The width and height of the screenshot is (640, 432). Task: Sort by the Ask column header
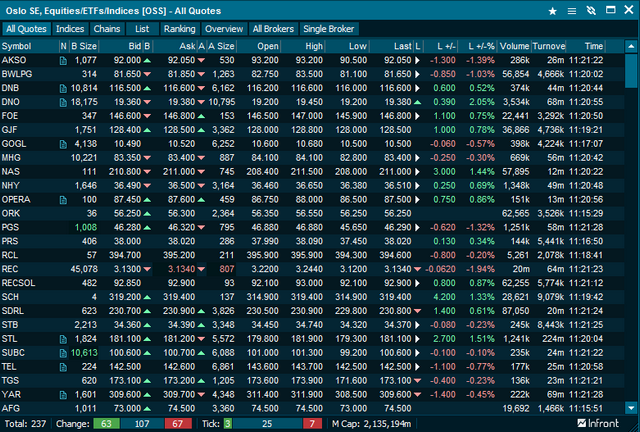(175, 46)
